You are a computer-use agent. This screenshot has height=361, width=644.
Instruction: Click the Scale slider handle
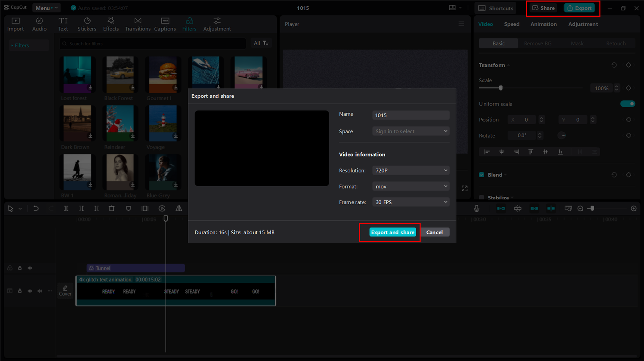pyautogui.click(x=501, y=88)
